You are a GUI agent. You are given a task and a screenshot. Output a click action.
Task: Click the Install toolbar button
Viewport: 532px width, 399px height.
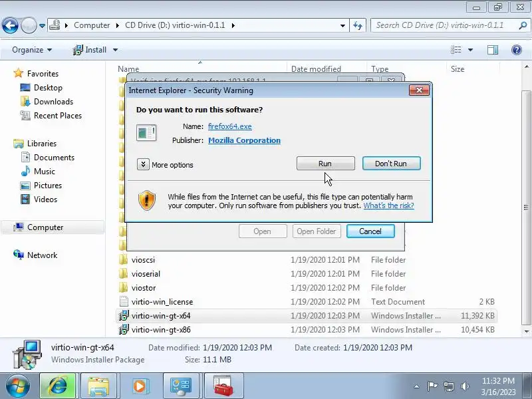[x=90, y=50]
